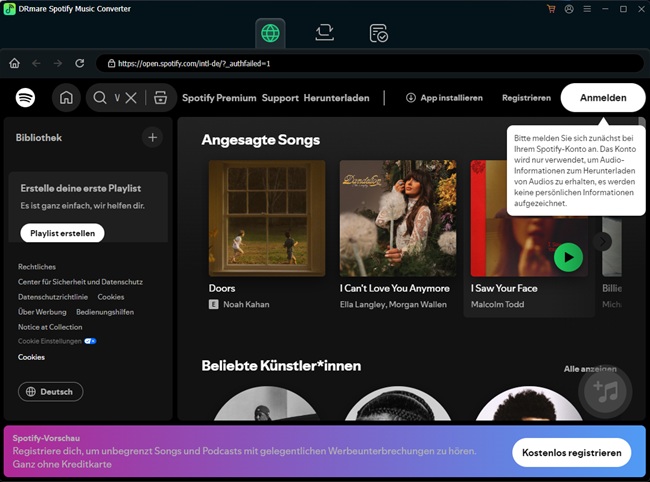Open I Can't Love You Anymore cover

click(x=398, y=218)
